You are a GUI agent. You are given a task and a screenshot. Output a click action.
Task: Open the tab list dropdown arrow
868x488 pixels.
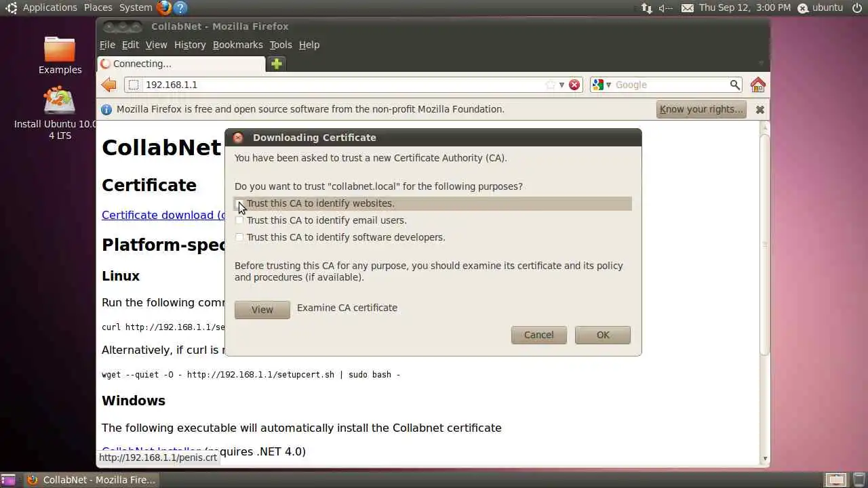(760, 64)
